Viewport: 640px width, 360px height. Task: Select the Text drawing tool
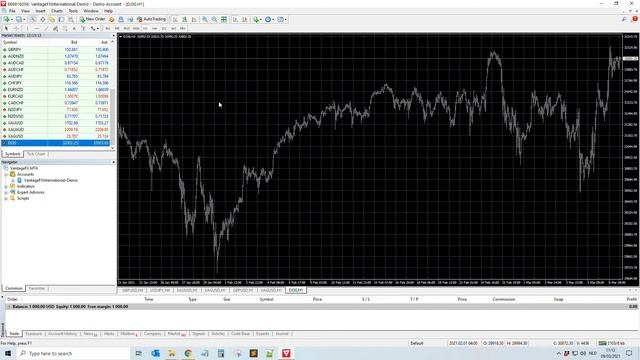pos(74,29)
